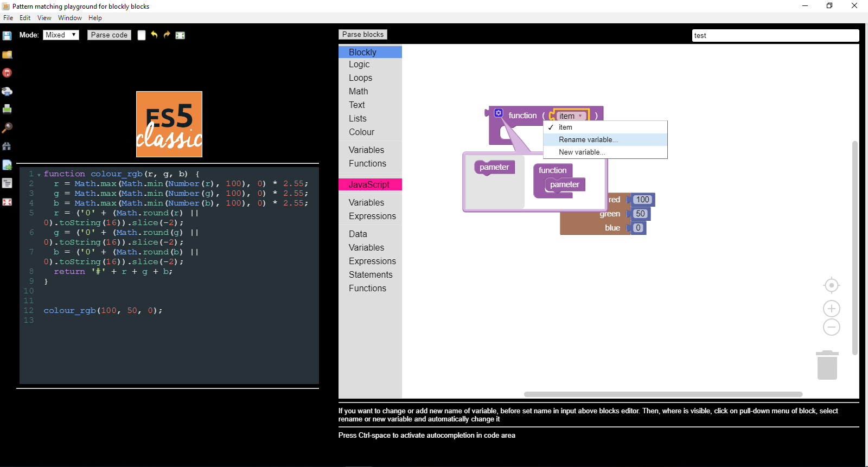Select Blockly category header in toolbox

click(370, 52)
